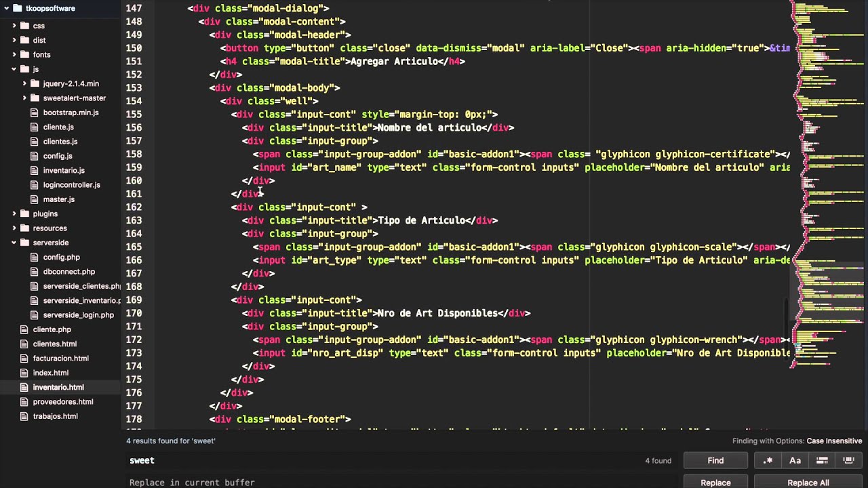The image size is (868, 488).
Task: Open proveedores.html in the tree
Action: 62,401
